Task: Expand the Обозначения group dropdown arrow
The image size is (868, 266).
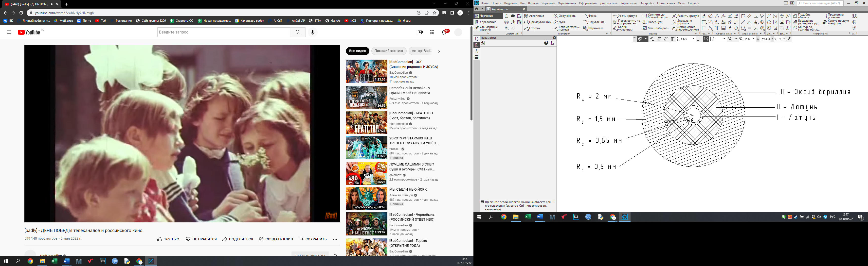Action: [x=735, y=34]
